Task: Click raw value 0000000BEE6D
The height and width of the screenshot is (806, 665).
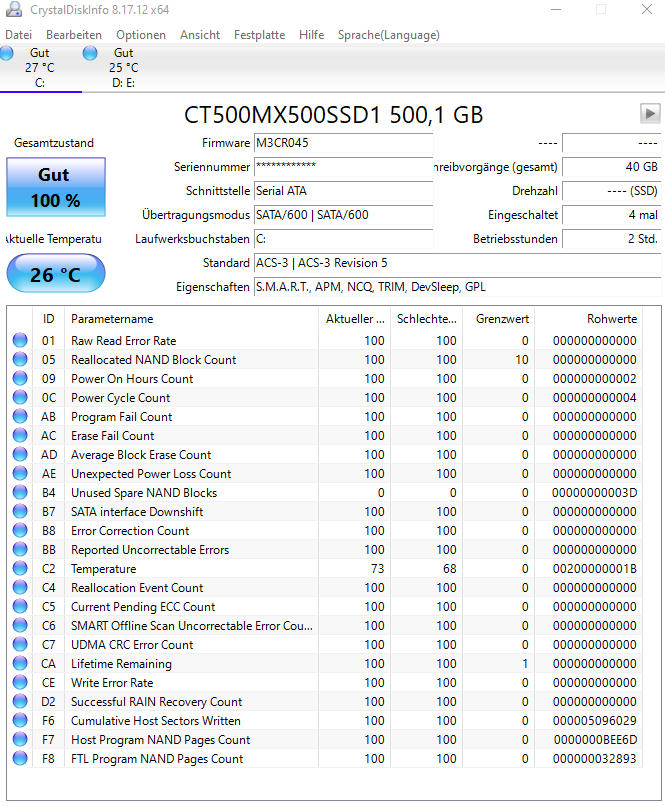Action: coord(595,740)
